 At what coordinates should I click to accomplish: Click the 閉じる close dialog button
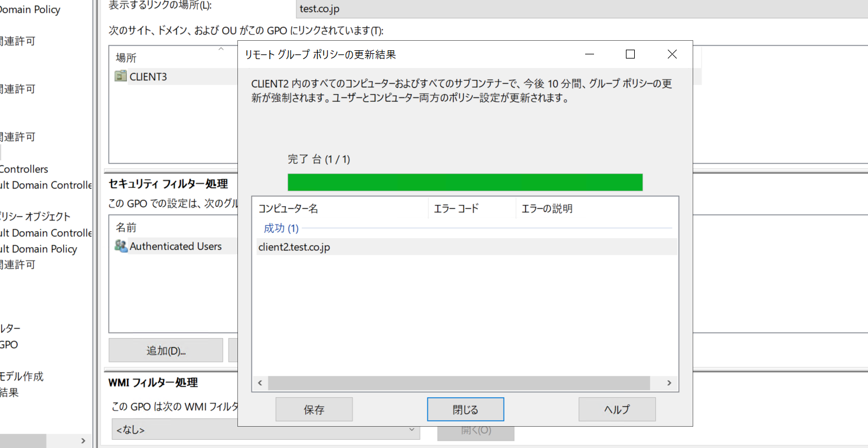[465, 409]
